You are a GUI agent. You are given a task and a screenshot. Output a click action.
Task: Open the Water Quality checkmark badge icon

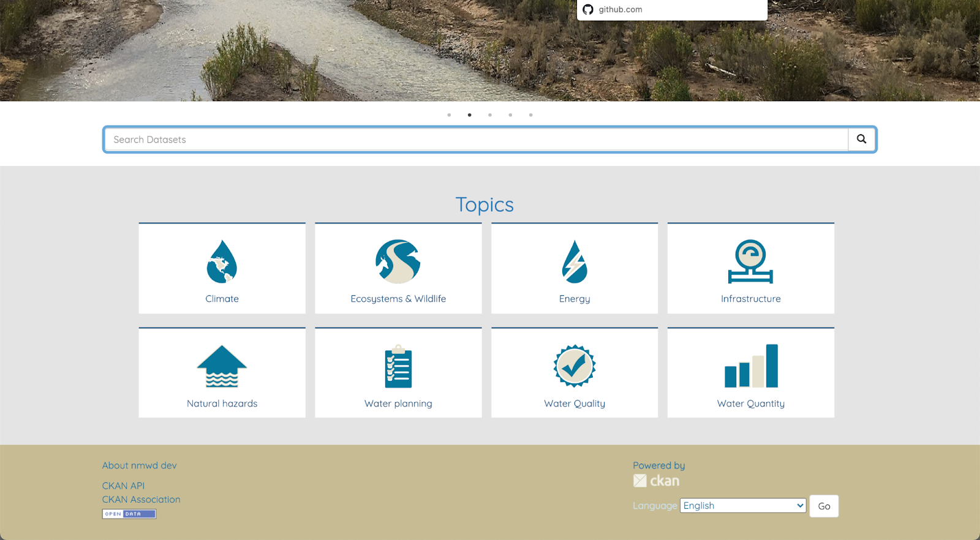pyautogui.click(x=575, y=366)
